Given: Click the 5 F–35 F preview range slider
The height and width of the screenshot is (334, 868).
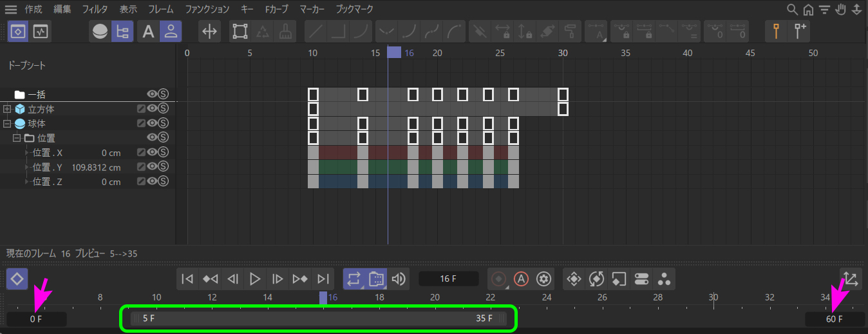Looking at the screenshot, I should pyautogui.click(x=319, y=319).
